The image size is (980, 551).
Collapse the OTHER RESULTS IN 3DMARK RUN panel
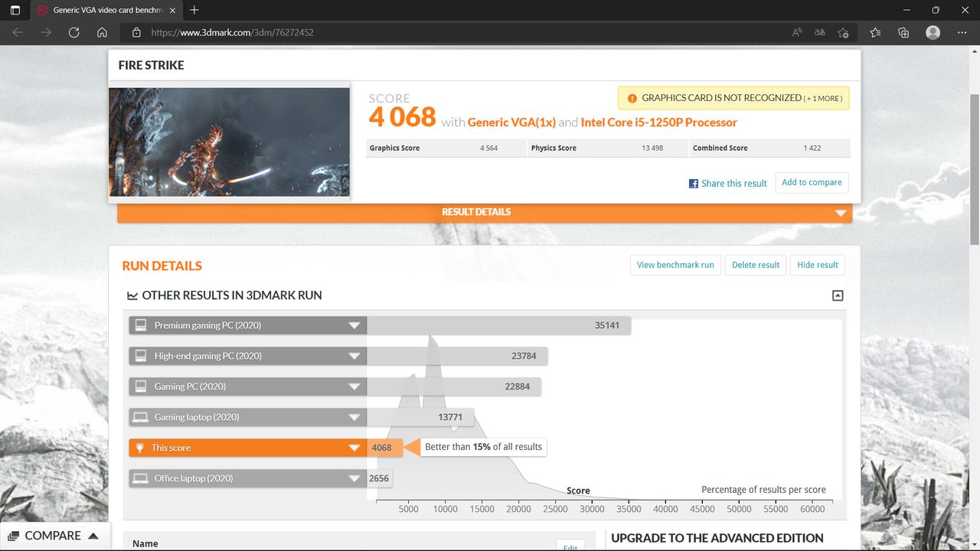[837, 295]
